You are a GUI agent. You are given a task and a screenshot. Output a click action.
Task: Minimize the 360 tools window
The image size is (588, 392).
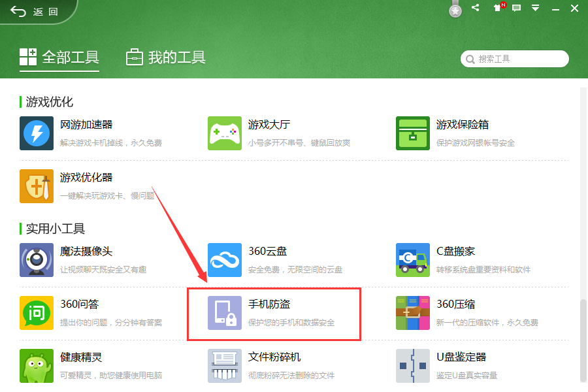click(x=555, y=8)
